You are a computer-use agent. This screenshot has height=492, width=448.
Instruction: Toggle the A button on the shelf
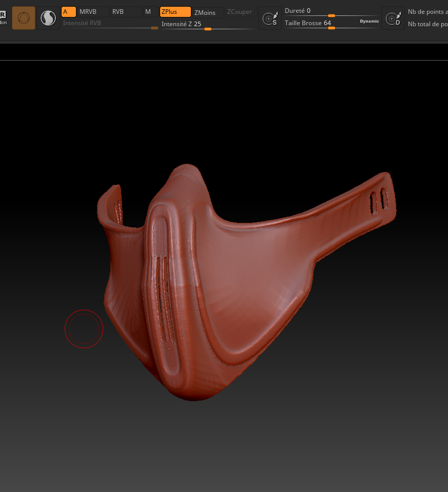(68, 11)
